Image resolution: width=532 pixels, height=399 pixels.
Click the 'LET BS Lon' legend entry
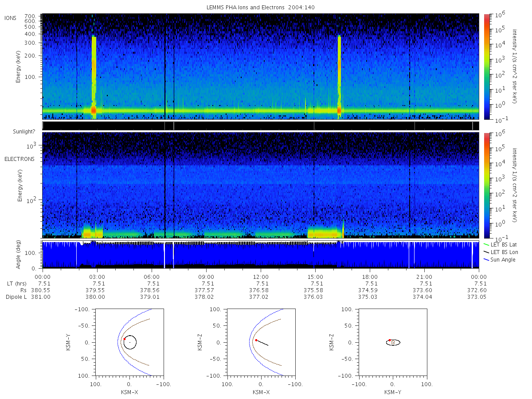tap(501, 252)
